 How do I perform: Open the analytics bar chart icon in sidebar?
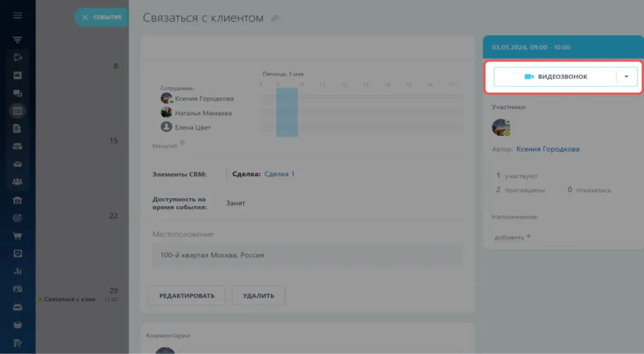tap(17, 271)
